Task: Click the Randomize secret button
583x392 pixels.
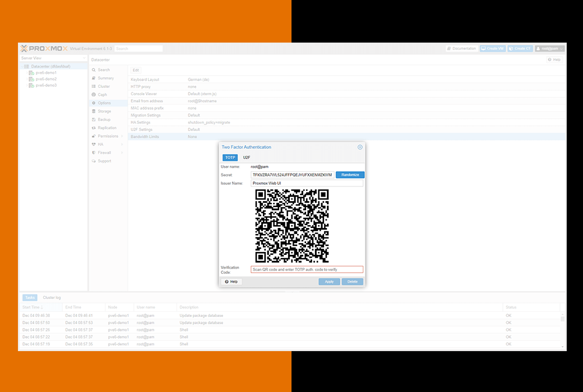Action: click(350, 175)
